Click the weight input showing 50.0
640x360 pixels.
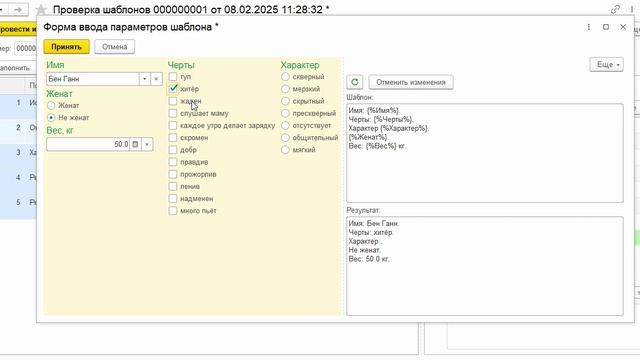point(88,144)
